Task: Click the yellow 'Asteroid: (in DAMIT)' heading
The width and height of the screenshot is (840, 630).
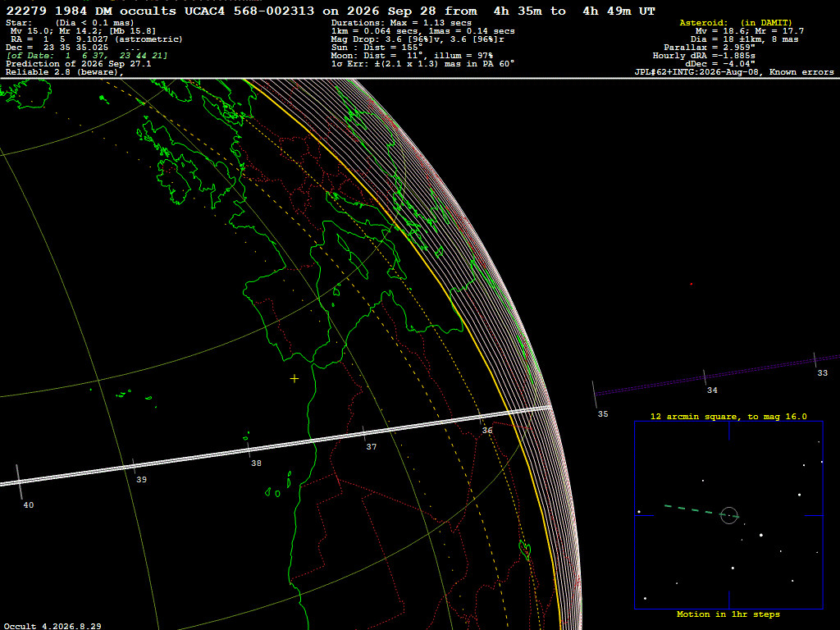Action: 736,22
